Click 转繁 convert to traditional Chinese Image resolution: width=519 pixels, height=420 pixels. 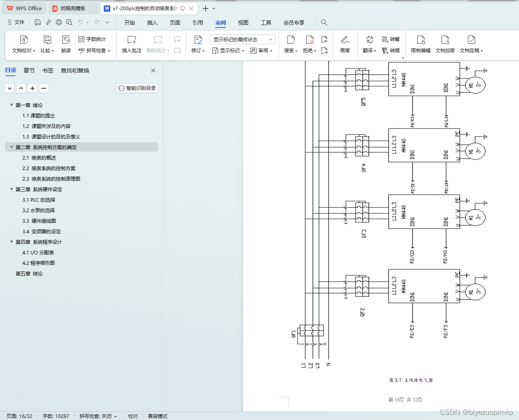click(391, 39)
